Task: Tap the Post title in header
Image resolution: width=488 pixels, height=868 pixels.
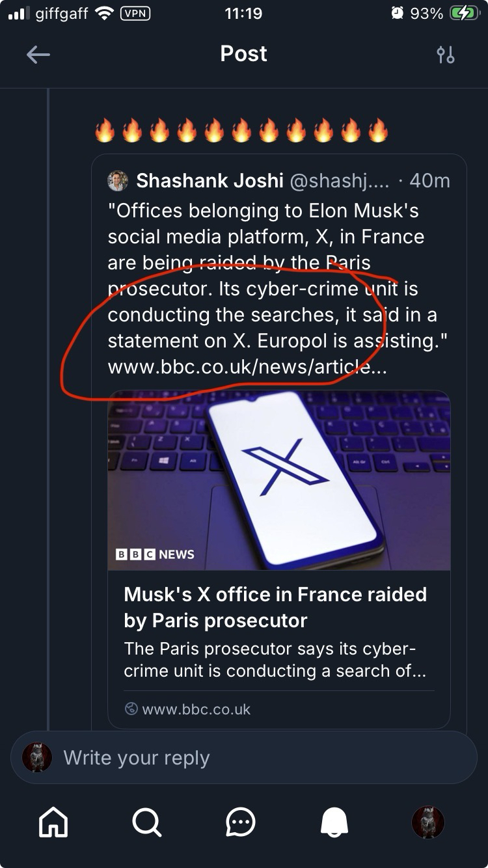Action: [243, 54]
